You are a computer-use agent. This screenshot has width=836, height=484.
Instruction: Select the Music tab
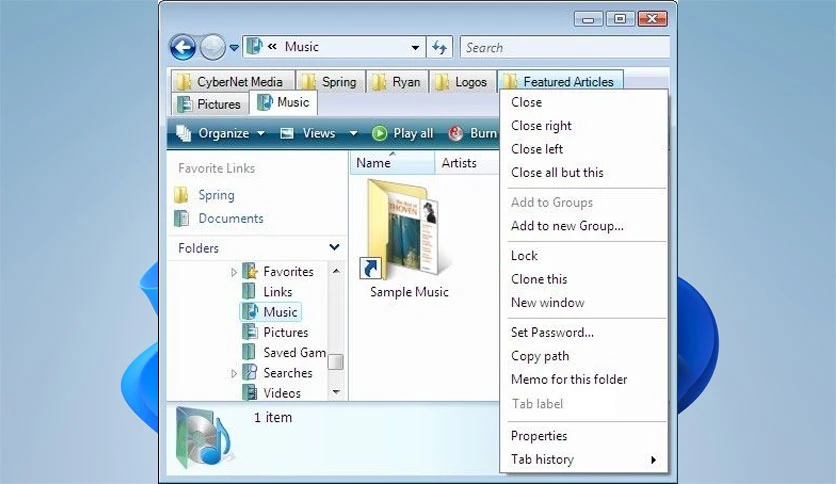click(284, 102)
